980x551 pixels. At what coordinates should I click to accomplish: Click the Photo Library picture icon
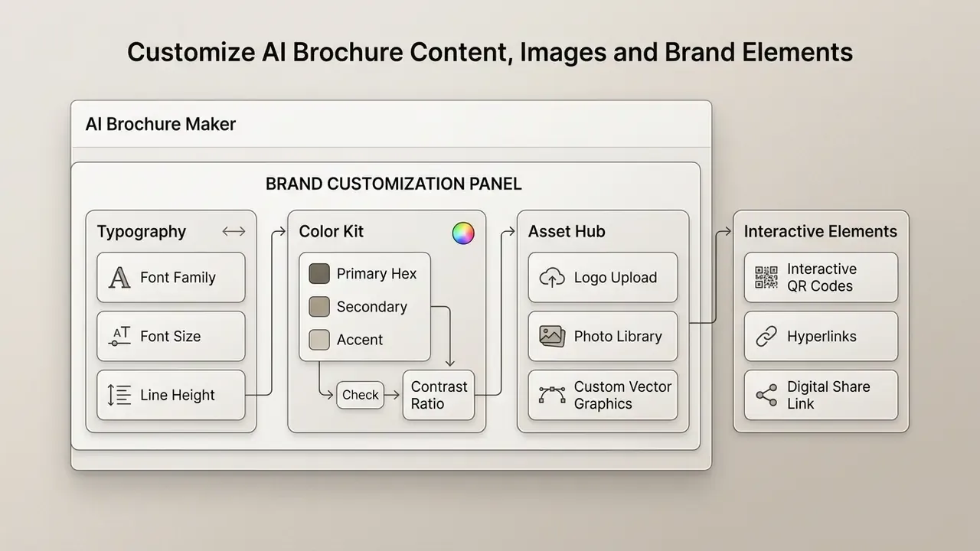tap(552, 336)
